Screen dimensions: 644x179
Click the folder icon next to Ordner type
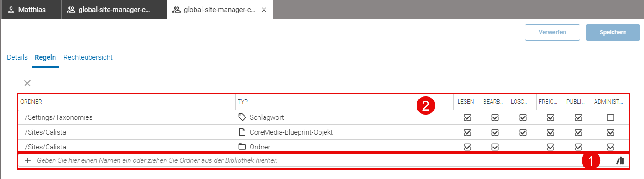[x=242, y=147]
